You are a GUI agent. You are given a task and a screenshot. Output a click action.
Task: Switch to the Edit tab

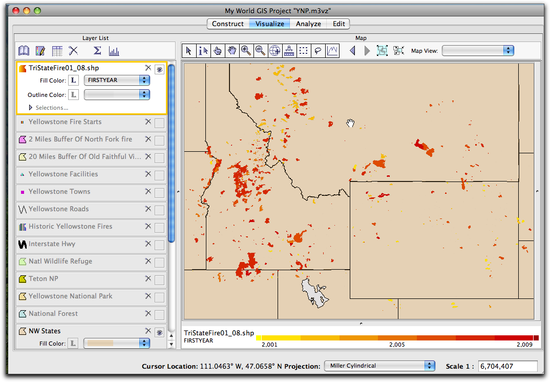coord(338,24)
